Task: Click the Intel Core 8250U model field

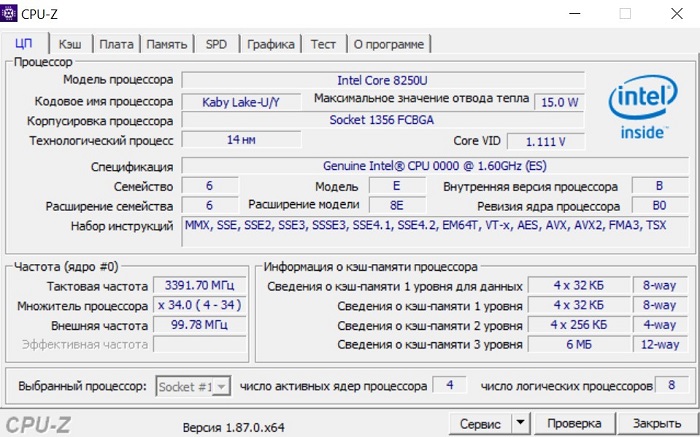Action: click(x=383, y=80)
